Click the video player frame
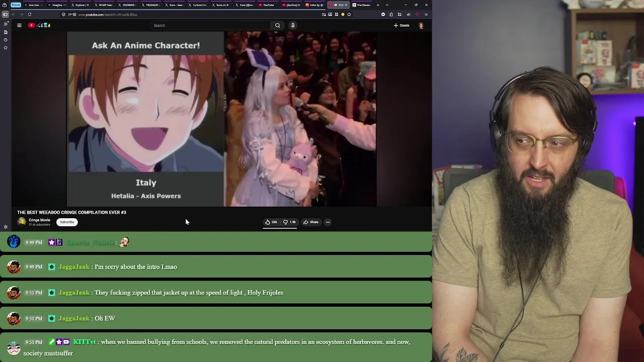This screenshot has width=644, height=362. click(x=221, y=119)
